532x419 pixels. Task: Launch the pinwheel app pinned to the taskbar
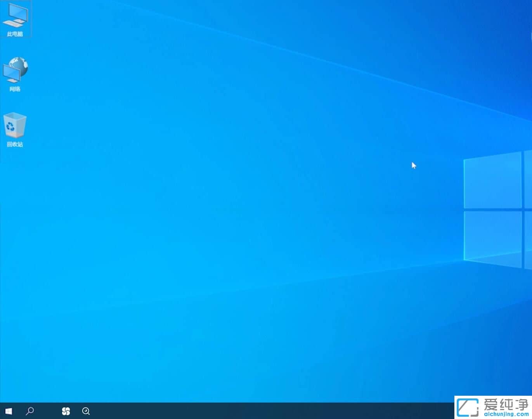[66, 411]
